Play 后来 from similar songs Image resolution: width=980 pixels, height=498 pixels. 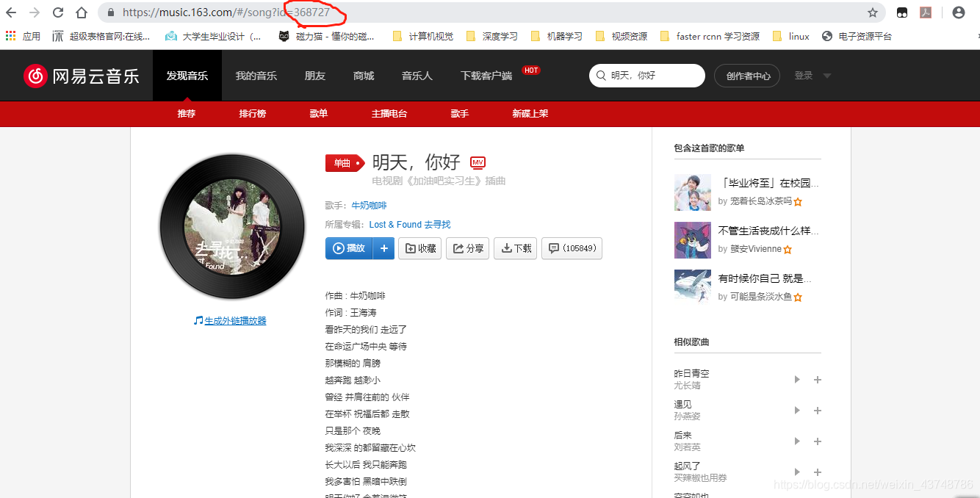point(797,441)
